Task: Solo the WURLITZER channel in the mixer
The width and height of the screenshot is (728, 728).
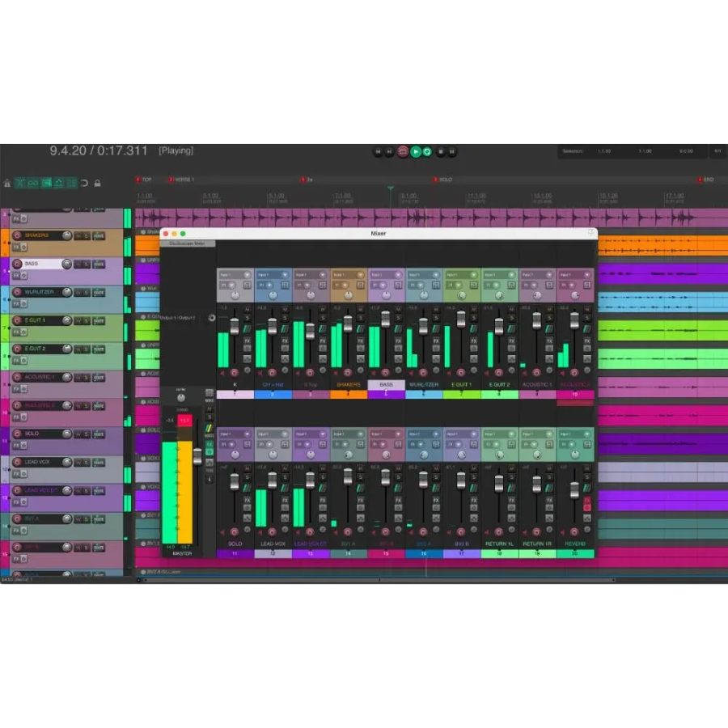Action: (x=436, y=318)
